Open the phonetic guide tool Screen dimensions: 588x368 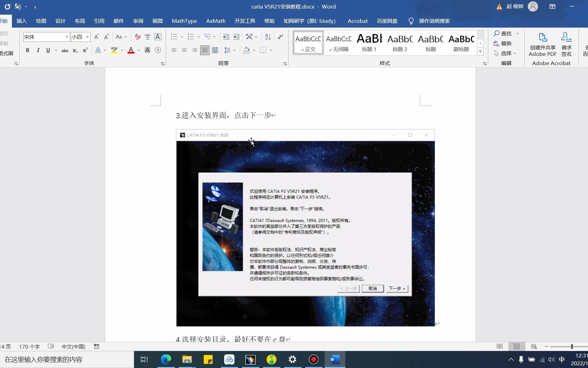click(147, 37)
